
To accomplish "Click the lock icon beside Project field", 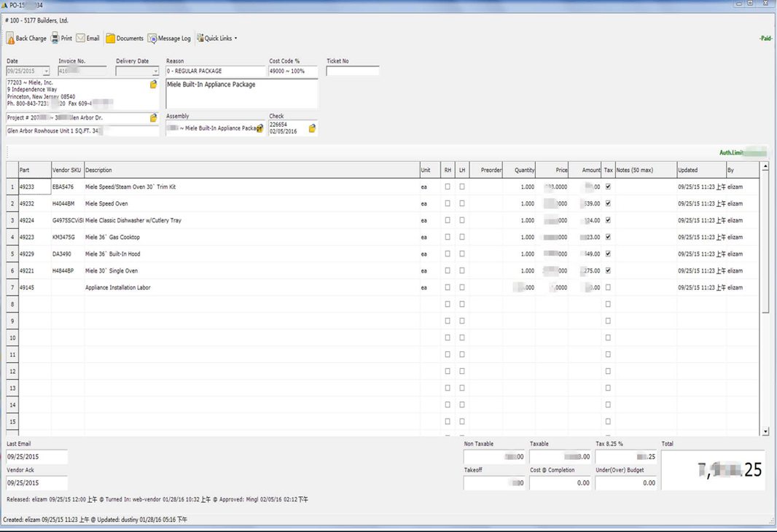I will click(x=153, y=118).
